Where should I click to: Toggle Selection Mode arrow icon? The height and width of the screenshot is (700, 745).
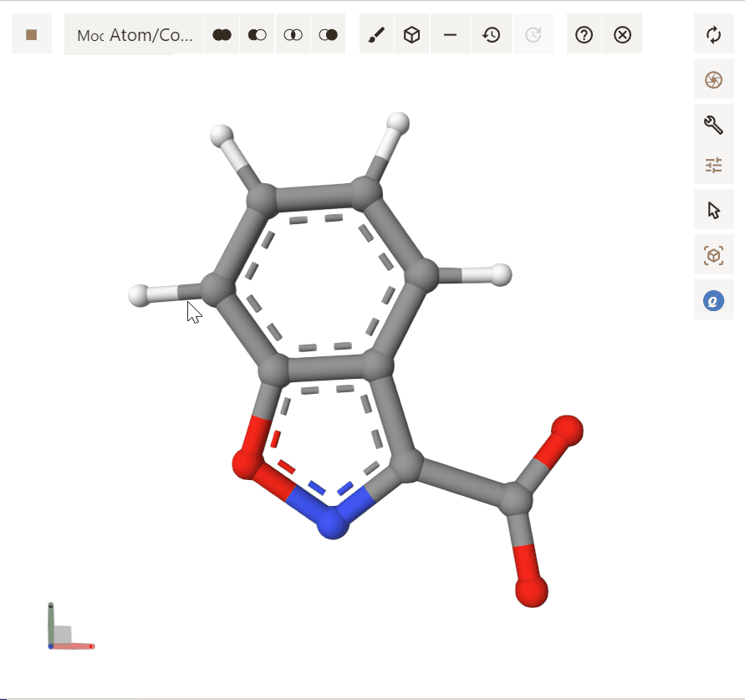(713, 210)
